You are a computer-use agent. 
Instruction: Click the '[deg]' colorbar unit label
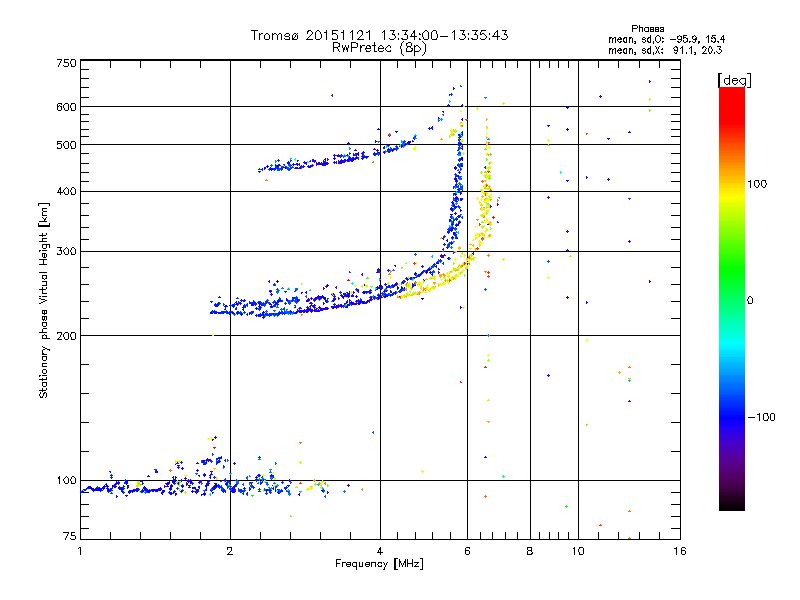[x=734, y=80]
